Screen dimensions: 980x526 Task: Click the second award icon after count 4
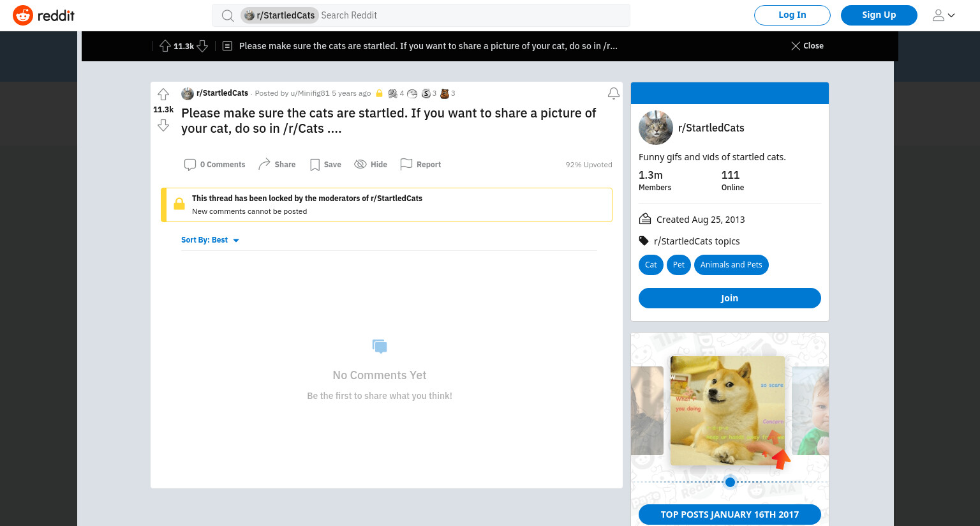pyautogui.click(x=412, y=93)
